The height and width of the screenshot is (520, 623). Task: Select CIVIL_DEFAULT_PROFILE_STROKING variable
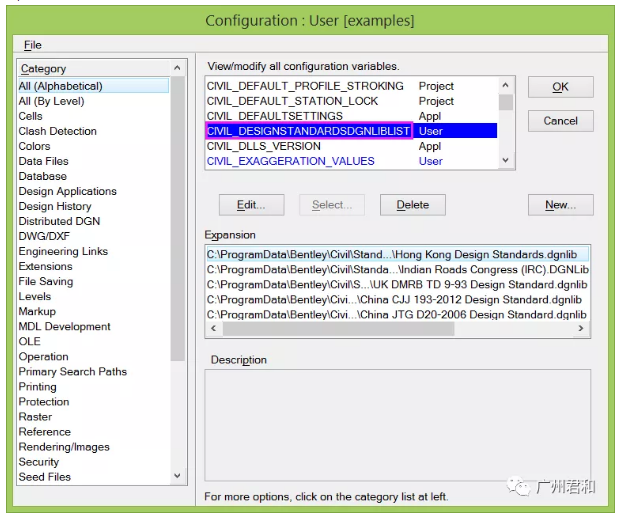tap(352, 86)
